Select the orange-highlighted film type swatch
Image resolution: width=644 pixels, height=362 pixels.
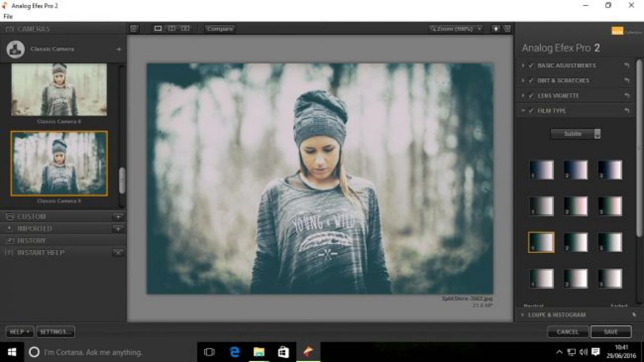541,241
